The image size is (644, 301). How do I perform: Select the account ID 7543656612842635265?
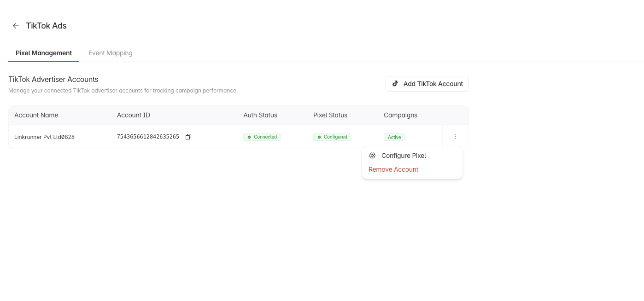148,137
